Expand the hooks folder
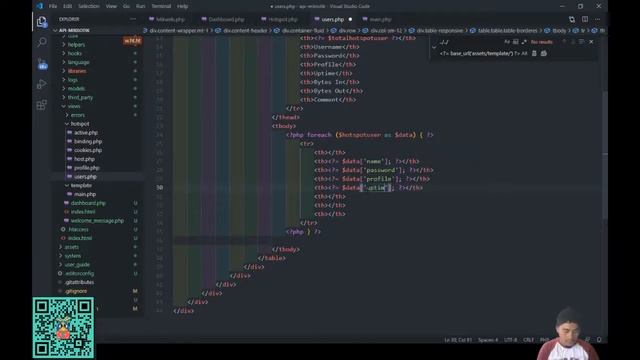640x360 pixels. tap(75, 53)
